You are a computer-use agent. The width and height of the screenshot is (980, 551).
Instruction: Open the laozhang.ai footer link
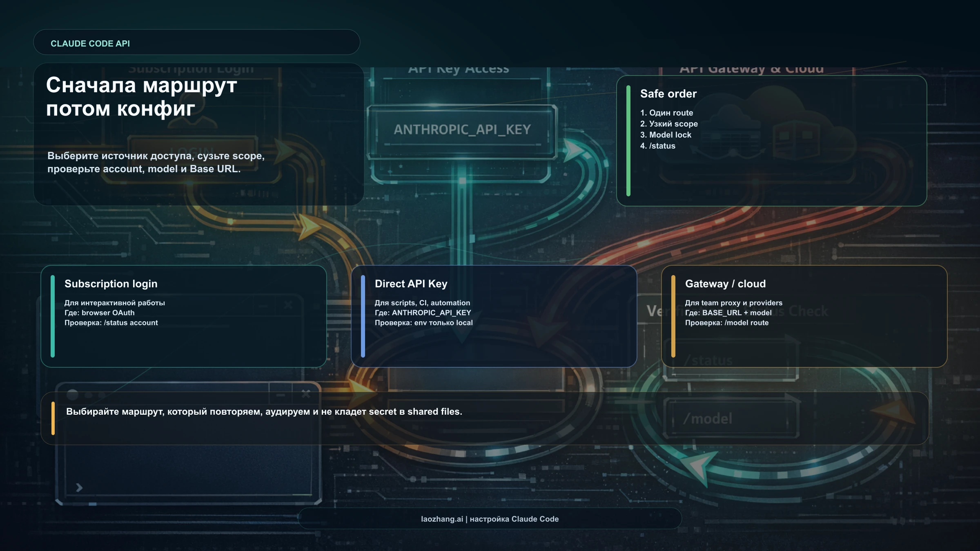490,519
